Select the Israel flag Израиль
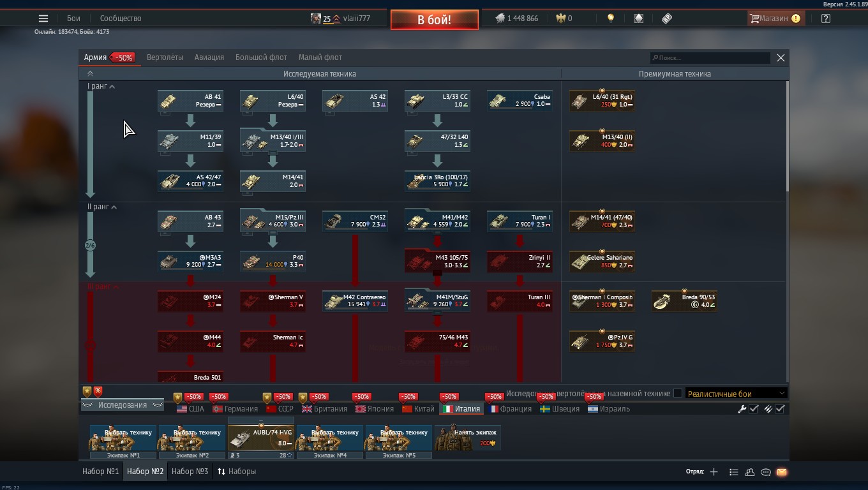 609,409
